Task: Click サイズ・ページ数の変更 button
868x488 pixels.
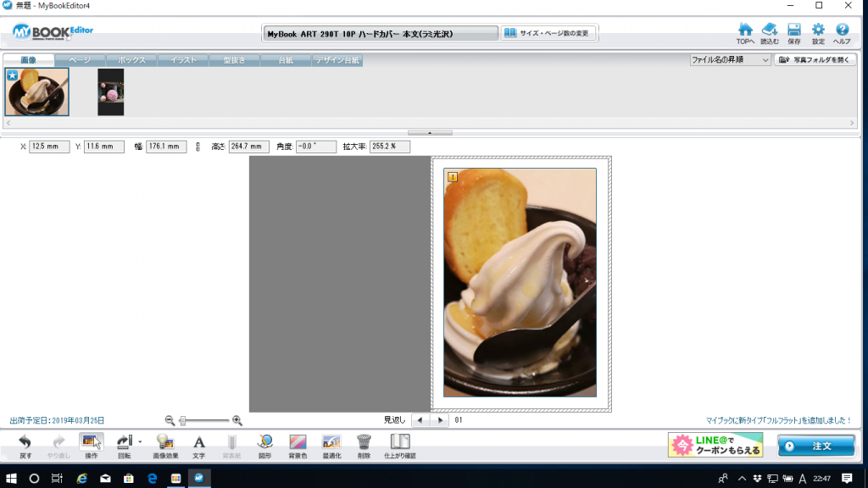Action: (x=548, y=33)
